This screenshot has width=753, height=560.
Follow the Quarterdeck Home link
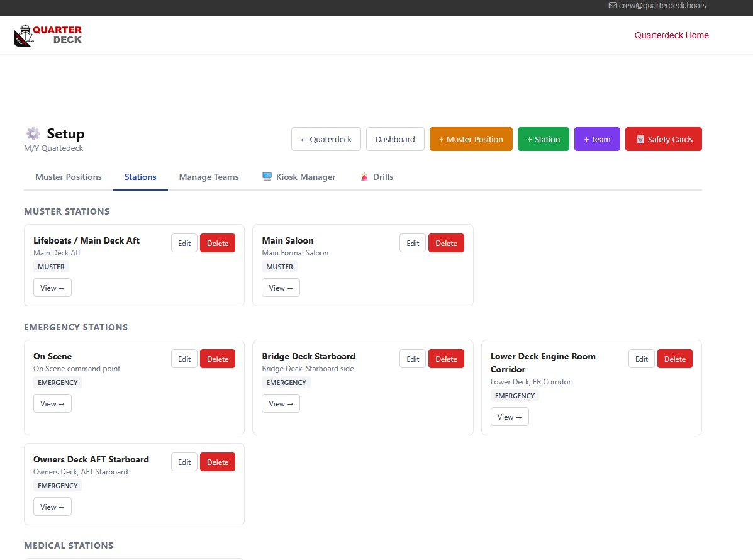(x=671, y=35)
